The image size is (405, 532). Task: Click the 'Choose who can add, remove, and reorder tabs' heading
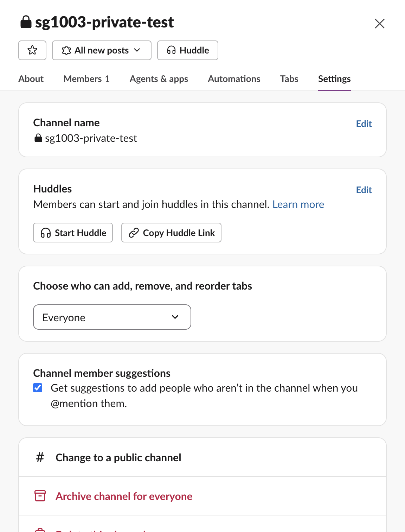click(143, 286)
